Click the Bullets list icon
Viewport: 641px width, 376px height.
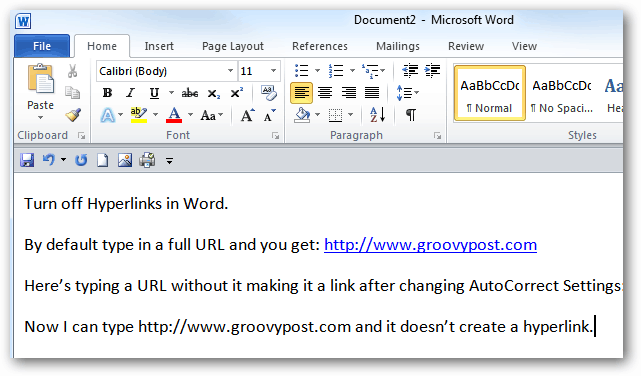tap(302, 71)
